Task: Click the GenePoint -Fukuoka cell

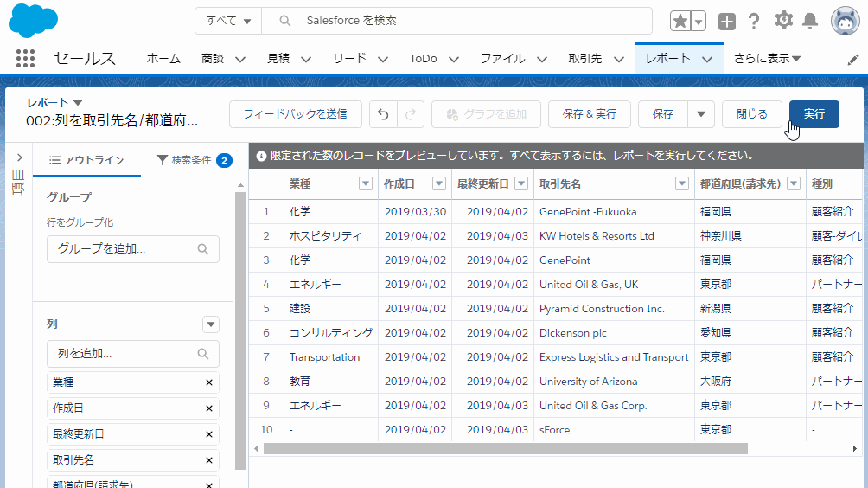Action: (x=614, y=212)
